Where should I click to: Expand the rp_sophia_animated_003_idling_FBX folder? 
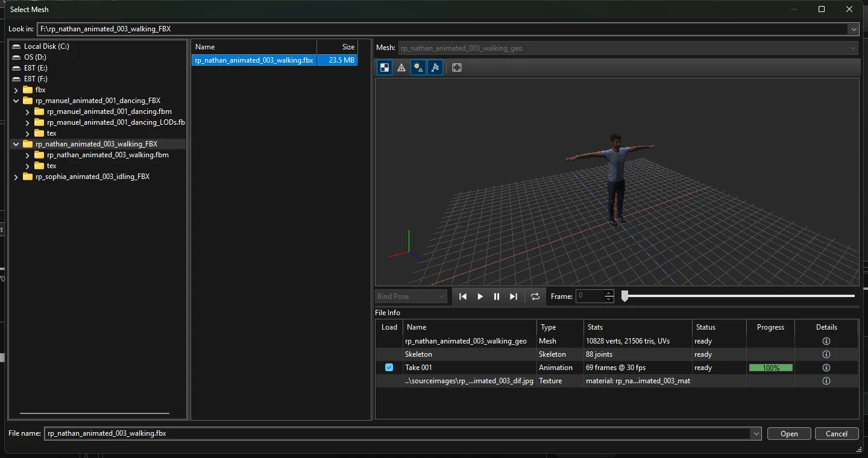tap(16, 177)
